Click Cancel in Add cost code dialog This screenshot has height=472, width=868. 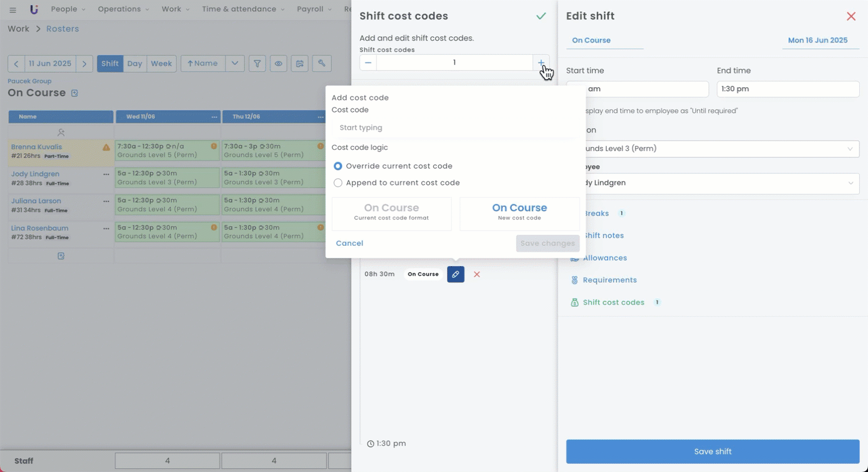pyautogui.click(x=349, y=243)
